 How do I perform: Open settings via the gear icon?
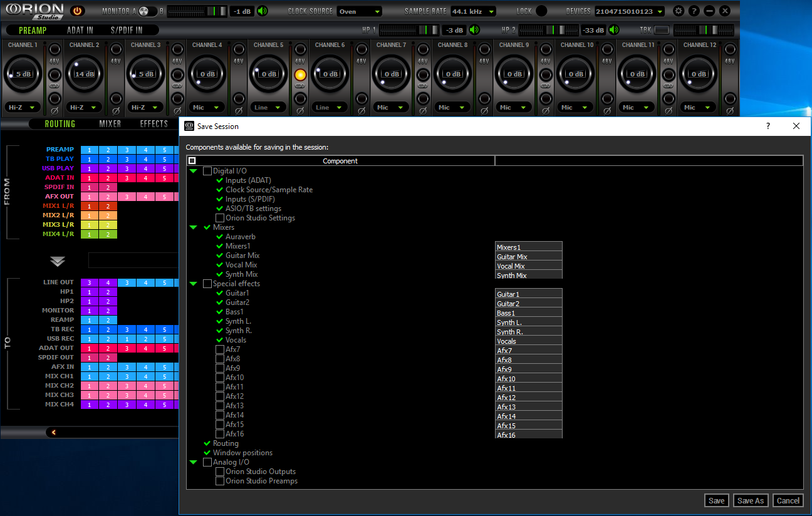point(679,11)
